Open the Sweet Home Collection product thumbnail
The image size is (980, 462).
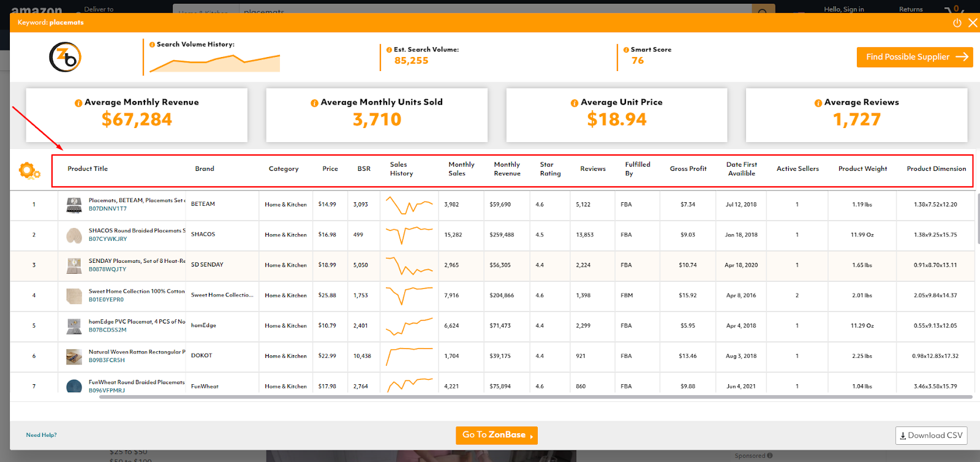click(74, 296)
